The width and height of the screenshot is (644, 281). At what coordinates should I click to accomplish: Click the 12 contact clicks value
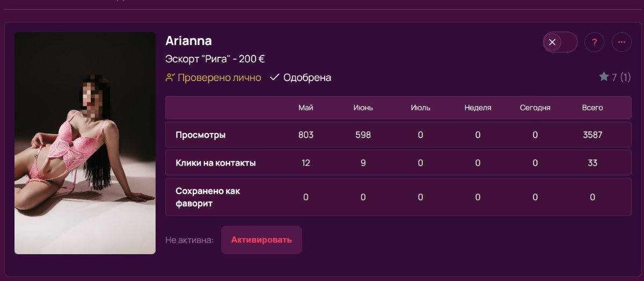click(x=306, y=163)
